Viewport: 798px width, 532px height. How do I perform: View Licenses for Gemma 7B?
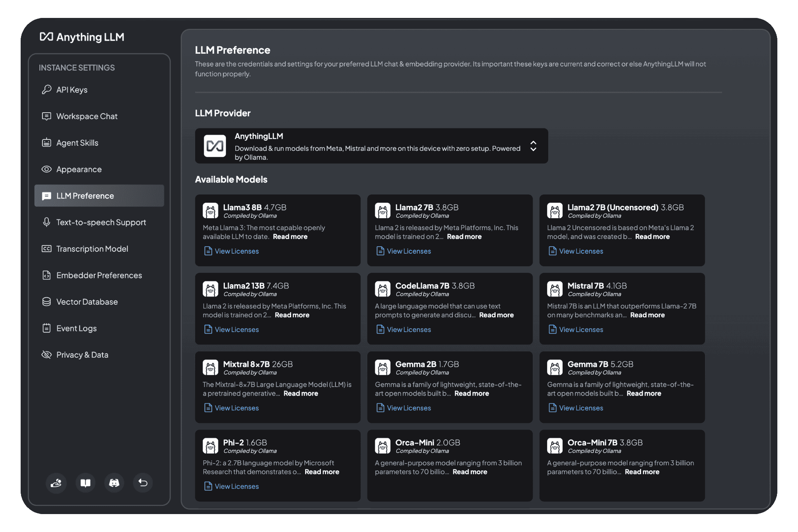pos(581,408)
